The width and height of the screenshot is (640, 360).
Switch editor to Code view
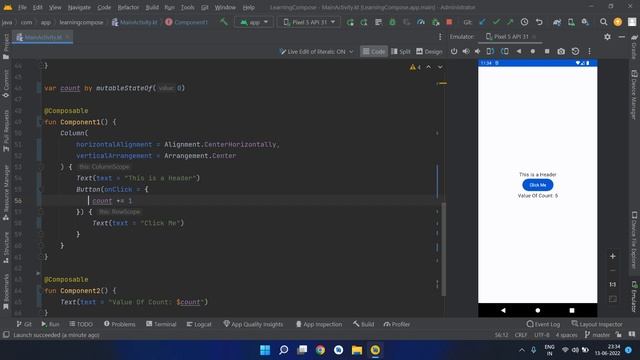tap(374, 51)
